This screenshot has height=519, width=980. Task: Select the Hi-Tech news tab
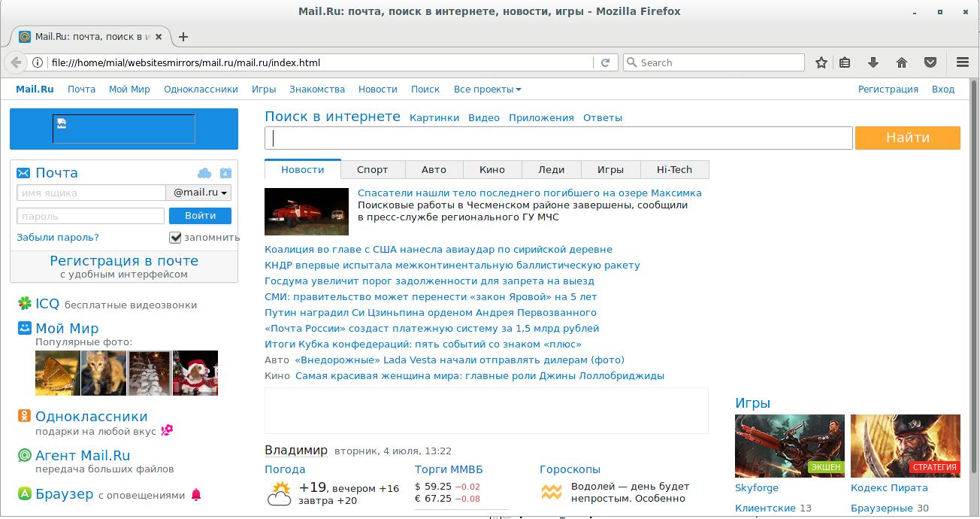pyautogui.click(x=674, y=169)
